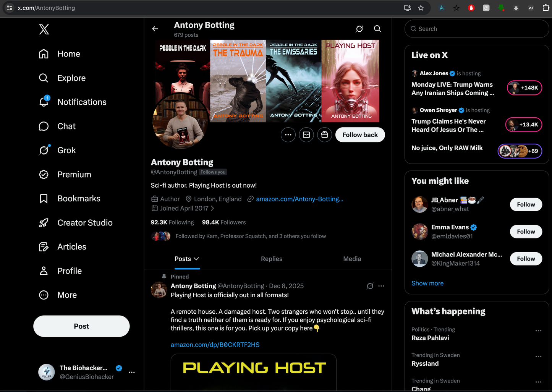Open Emma Evans's profile avatar
The height and width of the screenshot is (392, 552).
[419, 232]
